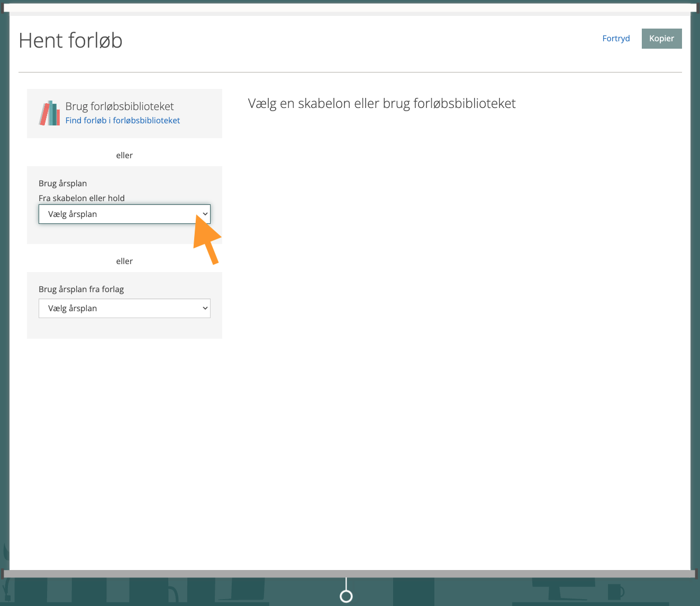Click chevron of the 'Fra skabelon eller hold' dropdown
The image size is (700, 606).
pos(205,214)
